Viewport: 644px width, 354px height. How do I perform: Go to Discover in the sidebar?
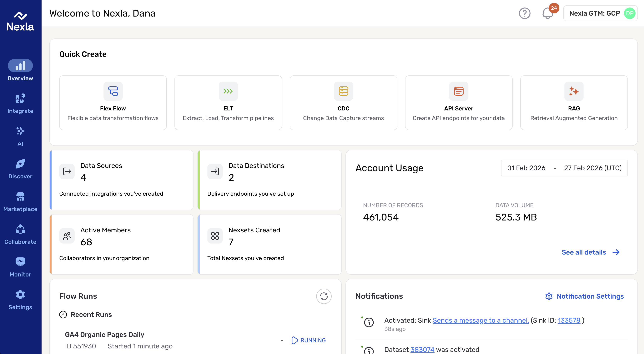point(20,169)
